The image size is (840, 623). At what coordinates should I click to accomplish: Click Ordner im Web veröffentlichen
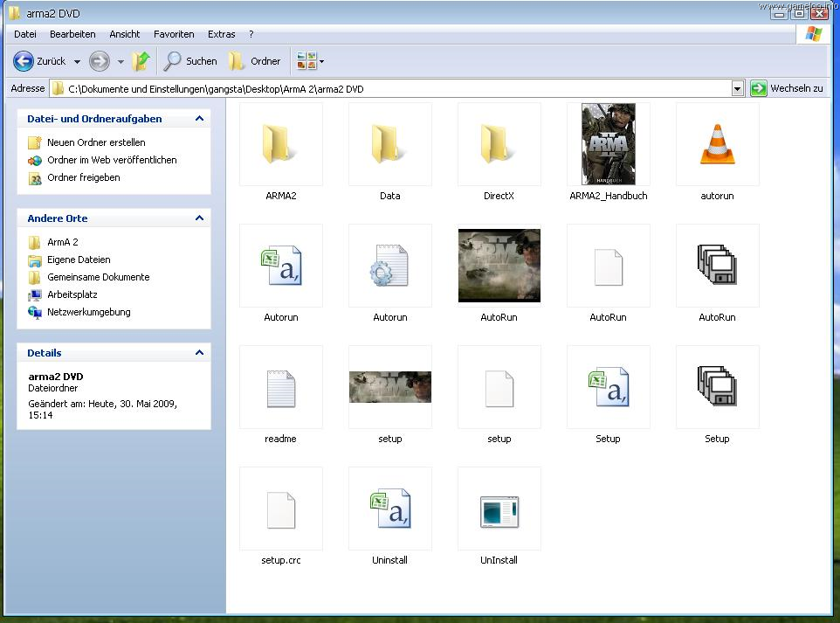(x=102, y=160)
